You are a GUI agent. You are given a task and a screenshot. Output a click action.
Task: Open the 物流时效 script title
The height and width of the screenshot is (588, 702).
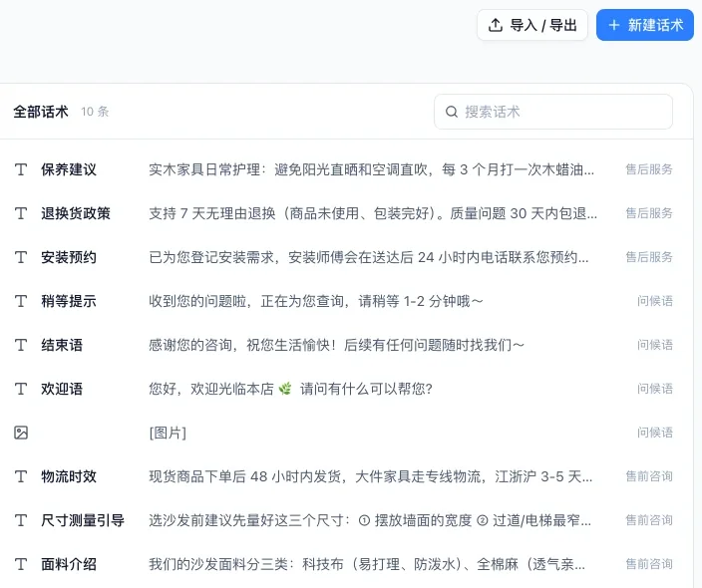(x=69, y=476)
